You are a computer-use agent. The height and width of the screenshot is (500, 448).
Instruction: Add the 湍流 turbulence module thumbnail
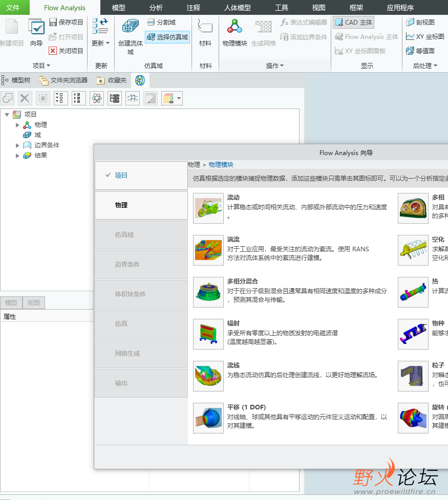[208, 250]
